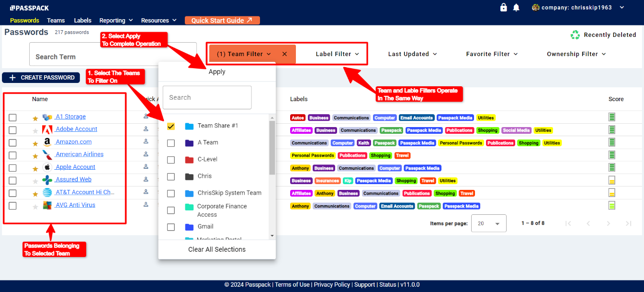Check Corporate Finance Access checkbox
This screenshot has height=292, width=644.
(171, 210)
